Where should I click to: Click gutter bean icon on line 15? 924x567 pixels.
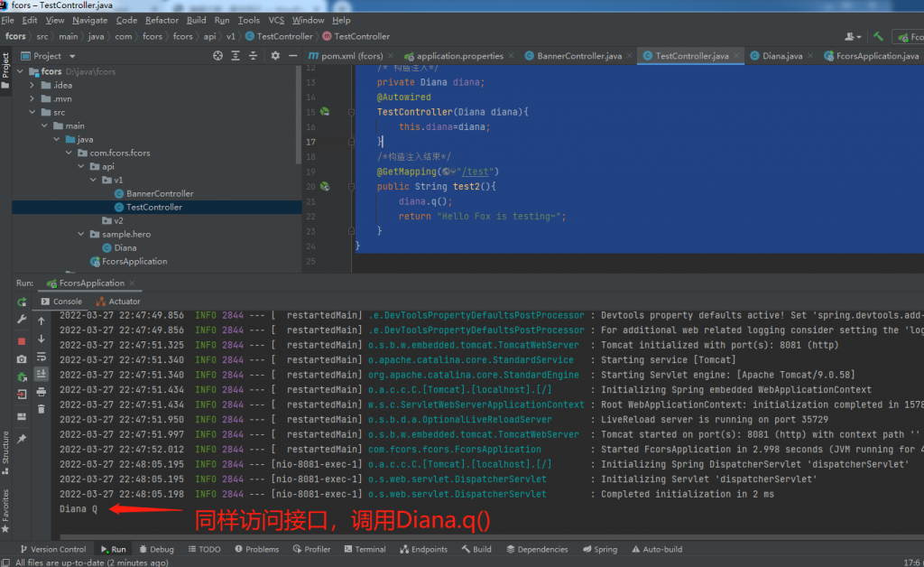pos(325,111)
